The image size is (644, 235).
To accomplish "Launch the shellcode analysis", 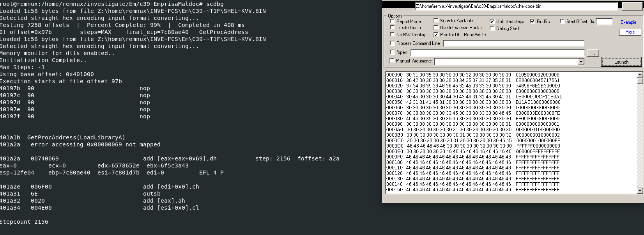I will point(621,62).
